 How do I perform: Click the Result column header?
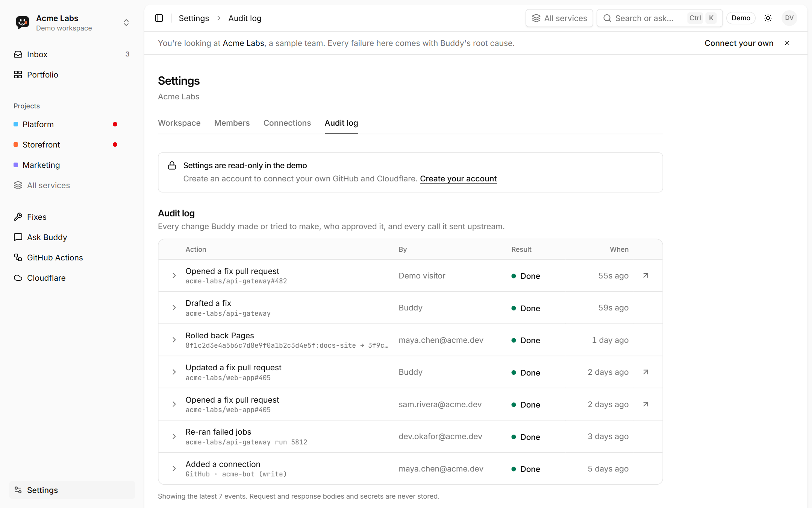pos(521,249)
